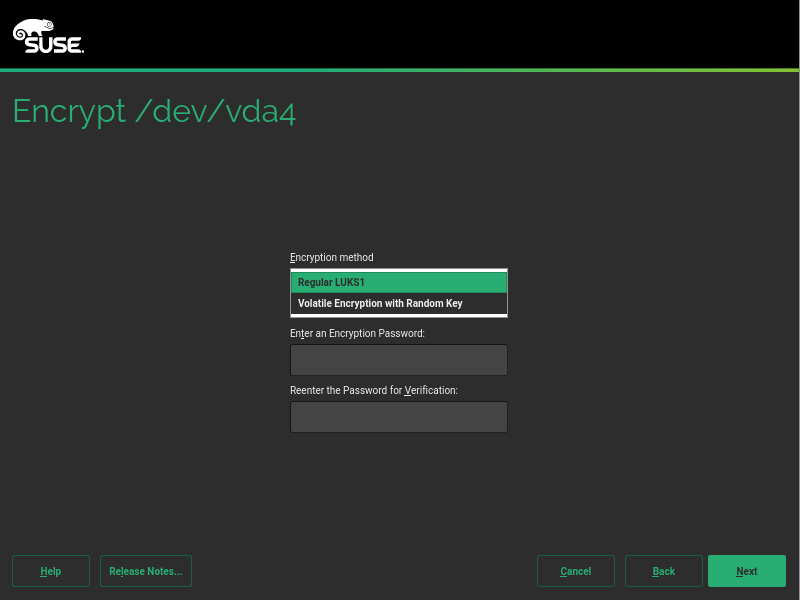This screenshot has height=600, width=800.
Task: Click the Encrypt /dev/vda4 page heading
Action: tap(154, 111)
